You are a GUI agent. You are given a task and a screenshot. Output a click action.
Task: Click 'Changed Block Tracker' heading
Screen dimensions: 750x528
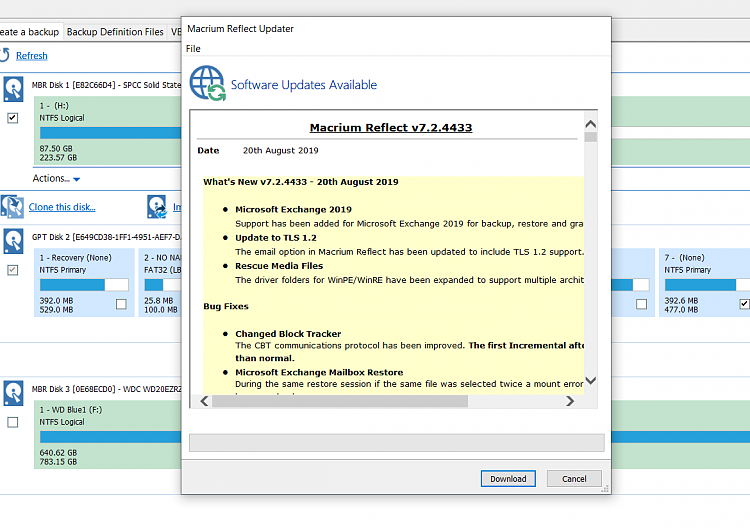click(x=288, y=334)
